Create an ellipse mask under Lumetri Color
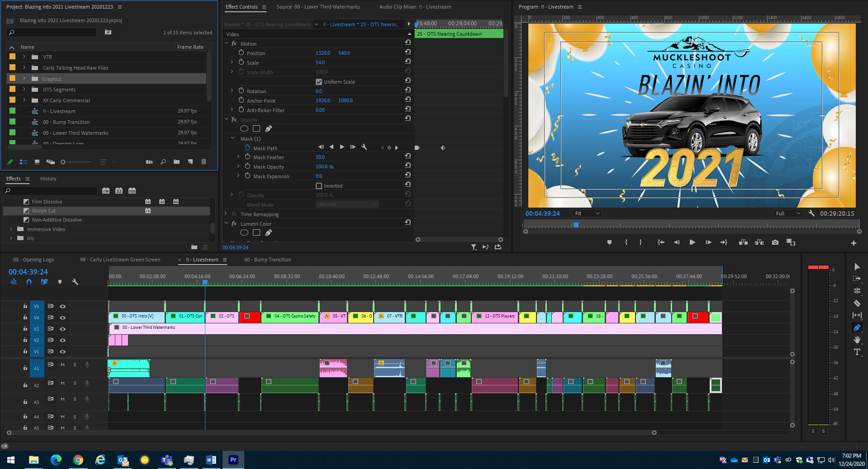 [x=244, y=233]
